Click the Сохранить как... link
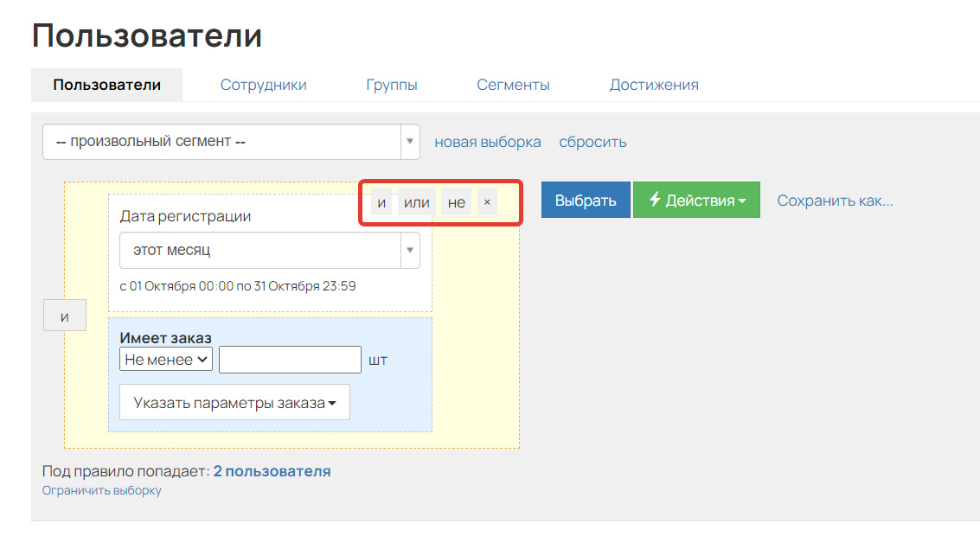Image resolution: width=980 pixels, height=536 pixels. pyautogui.click(x=835, y=201)
